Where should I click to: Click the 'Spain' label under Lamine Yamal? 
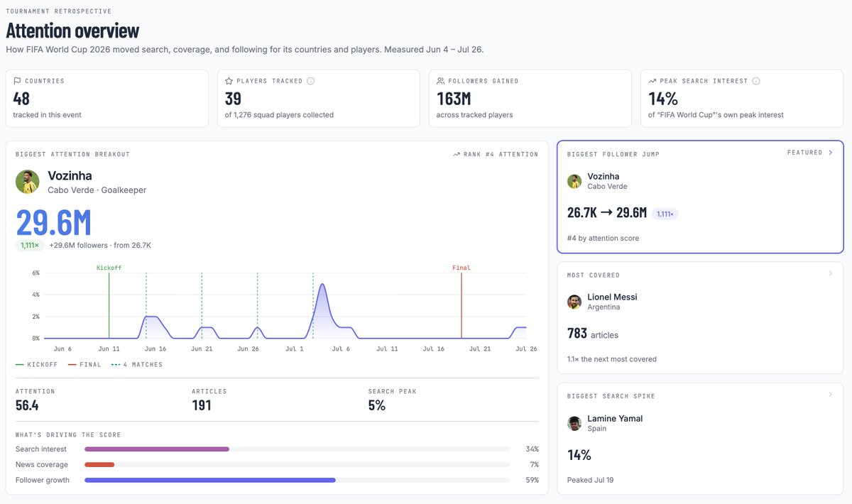597,428
